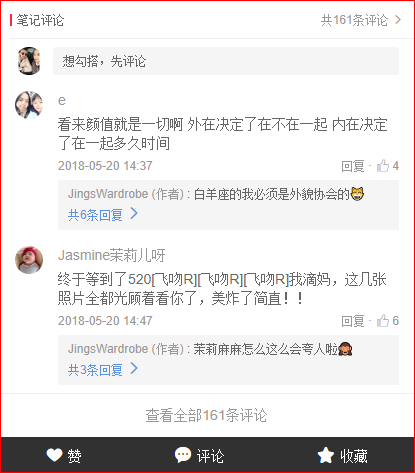The width and height of the screenshot is (415, 473).
Task: Click JingsWardrobe author name in first reply
Action: coord(108,194)
